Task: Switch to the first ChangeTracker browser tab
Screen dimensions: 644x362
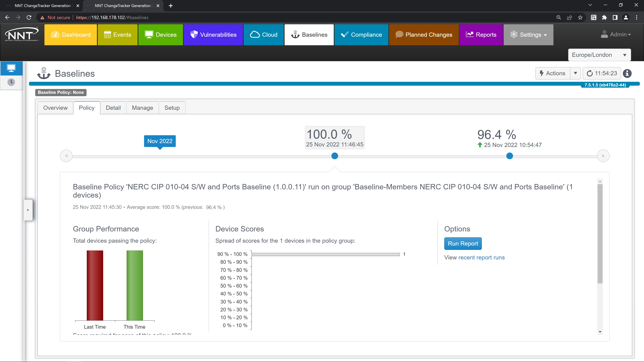Action: (42, 6)
